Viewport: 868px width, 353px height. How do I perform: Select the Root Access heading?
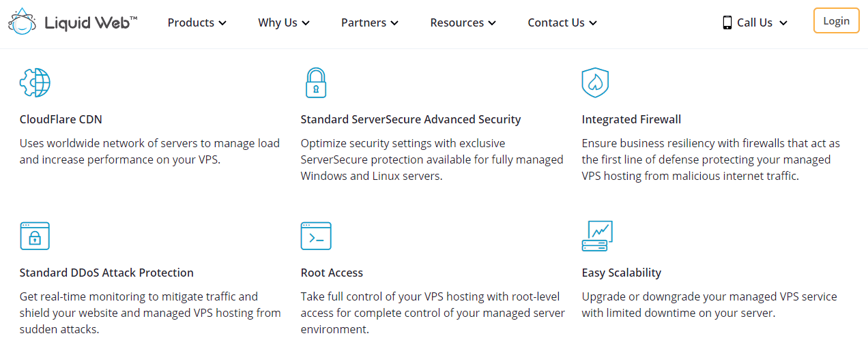[x=332, y=273]
